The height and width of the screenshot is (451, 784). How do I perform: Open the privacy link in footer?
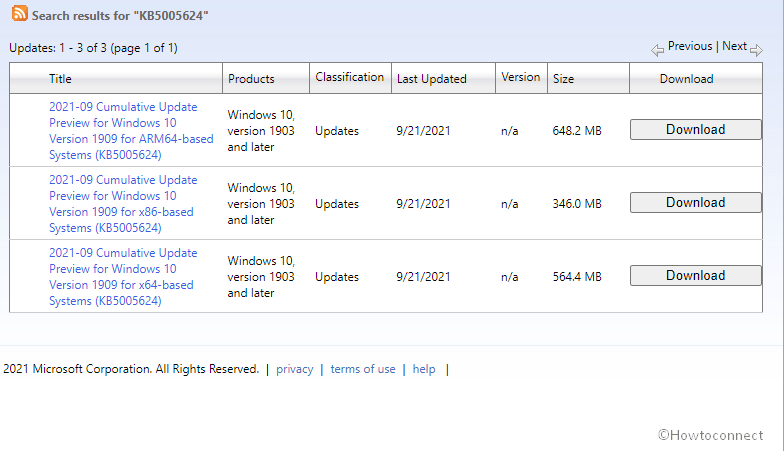click(x=294, y=369)
